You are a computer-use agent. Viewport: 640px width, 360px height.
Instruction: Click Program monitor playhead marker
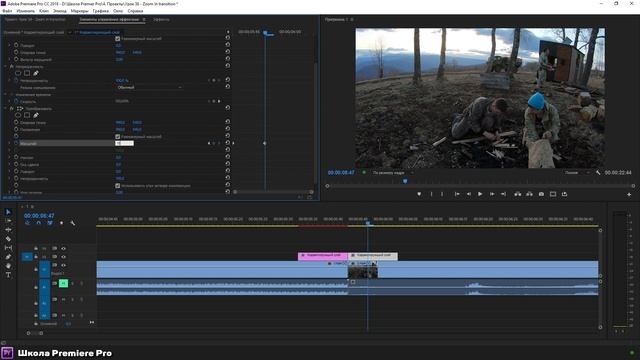pyautogui.click(x=405, y=181)
